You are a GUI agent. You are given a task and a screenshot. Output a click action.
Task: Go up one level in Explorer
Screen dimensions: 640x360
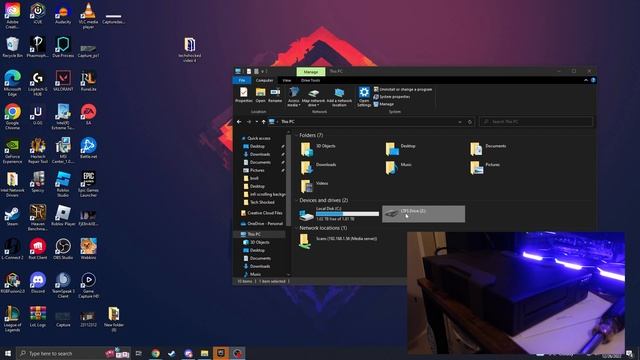click(x=263, y=122)
